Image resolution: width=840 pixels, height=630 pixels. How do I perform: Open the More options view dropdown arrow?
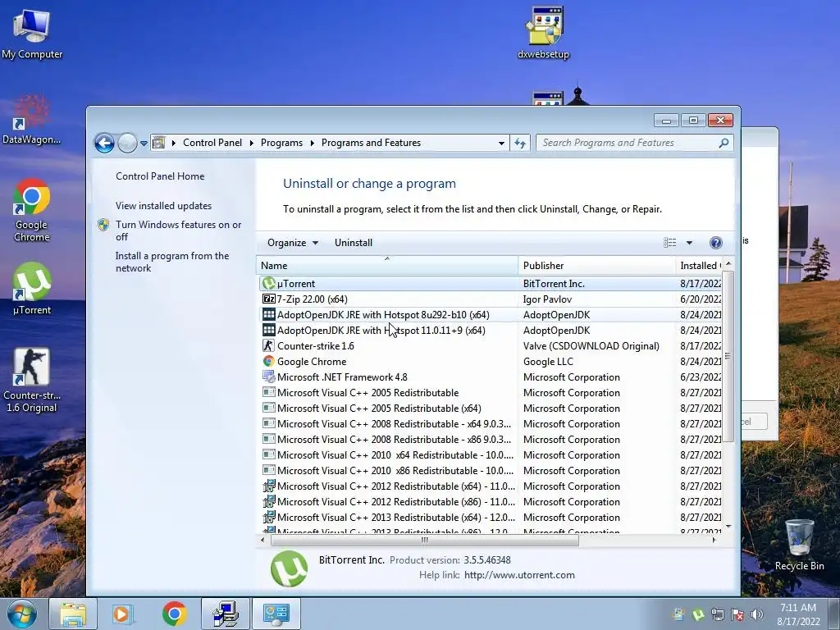[689, 243]
